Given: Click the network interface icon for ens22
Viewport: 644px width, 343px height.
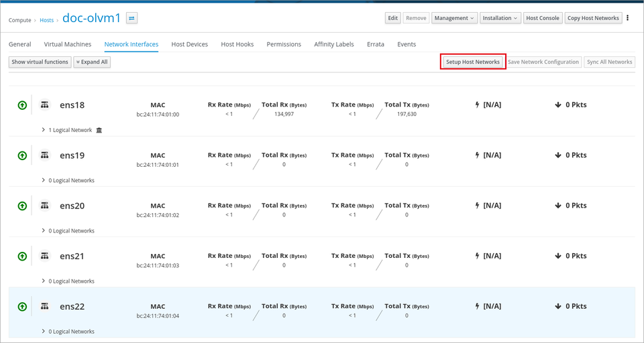Looking at the screenshot, I should 45,306.
